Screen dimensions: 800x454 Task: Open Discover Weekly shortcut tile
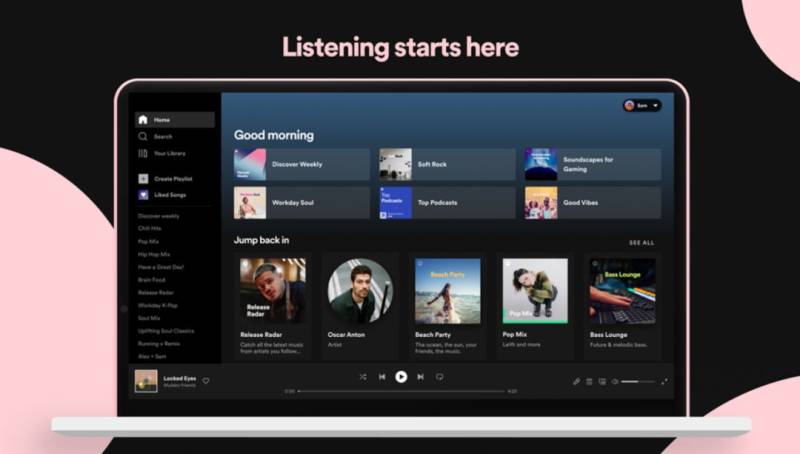(302, 164)
